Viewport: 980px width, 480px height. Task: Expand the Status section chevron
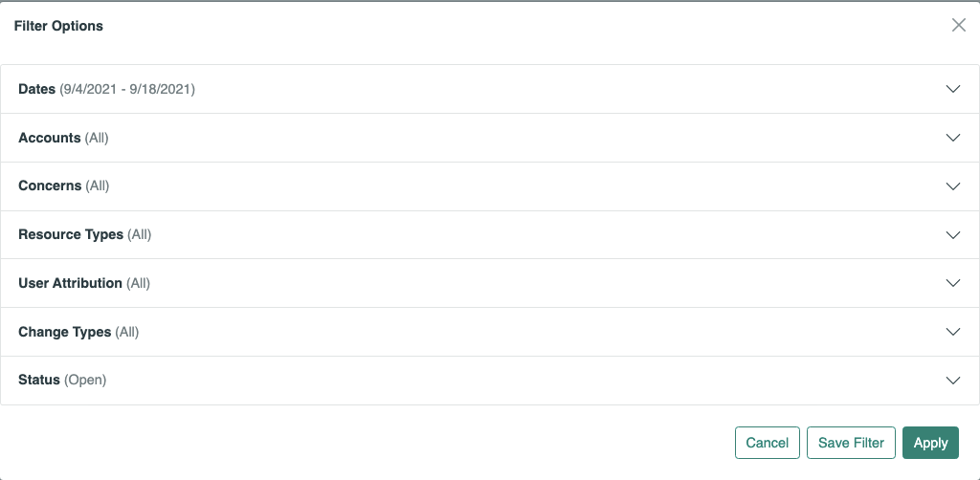pos(952,381)
